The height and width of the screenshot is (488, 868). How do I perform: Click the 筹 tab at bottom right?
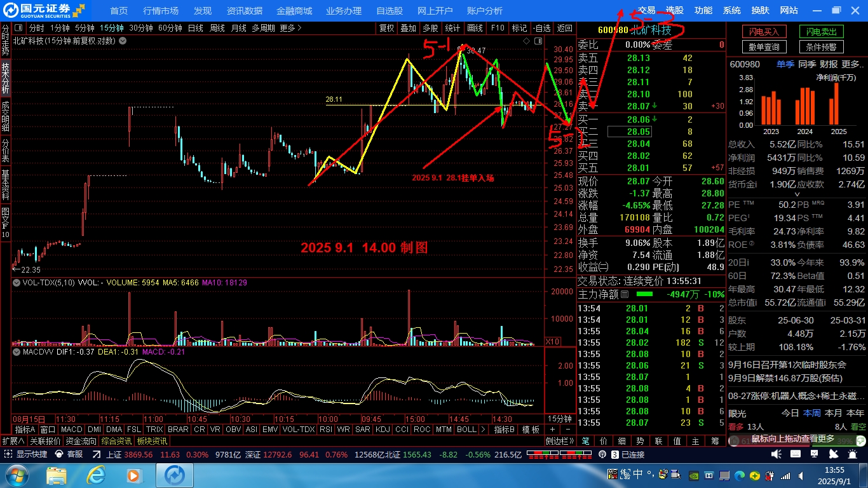click(x=715, y=441)
